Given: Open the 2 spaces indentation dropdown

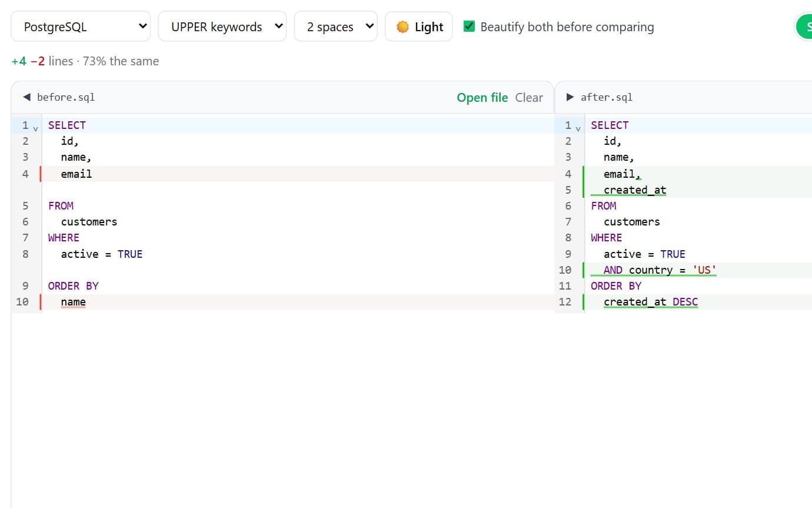Looking at the screenshot, I should click(x=335, y=26).
